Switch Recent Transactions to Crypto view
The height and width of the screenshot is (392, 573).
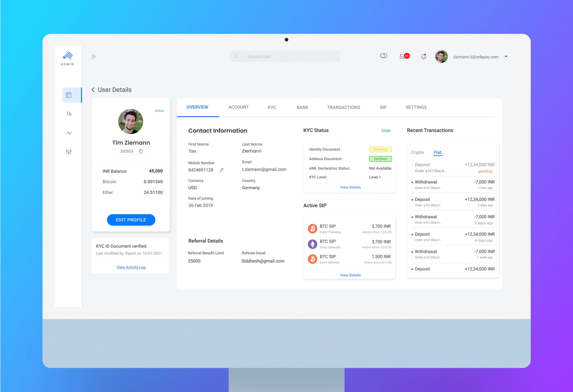coord(417,152)
